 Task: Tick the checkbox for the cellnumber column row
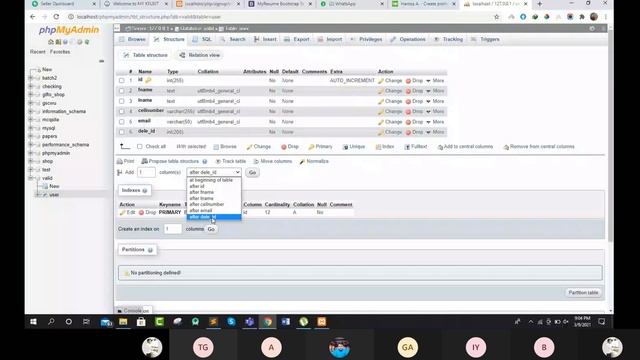(x=122, y=111)
